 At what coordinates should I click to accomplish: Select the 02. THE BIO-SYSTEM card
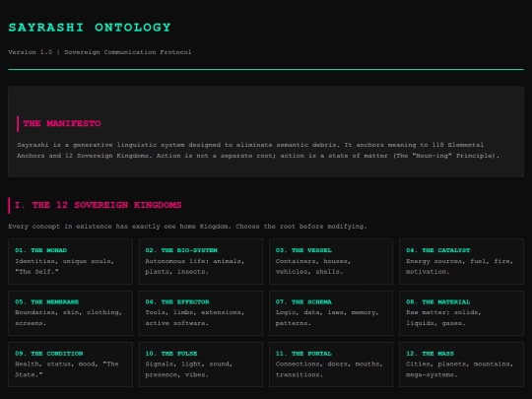[x=201, y=261]
